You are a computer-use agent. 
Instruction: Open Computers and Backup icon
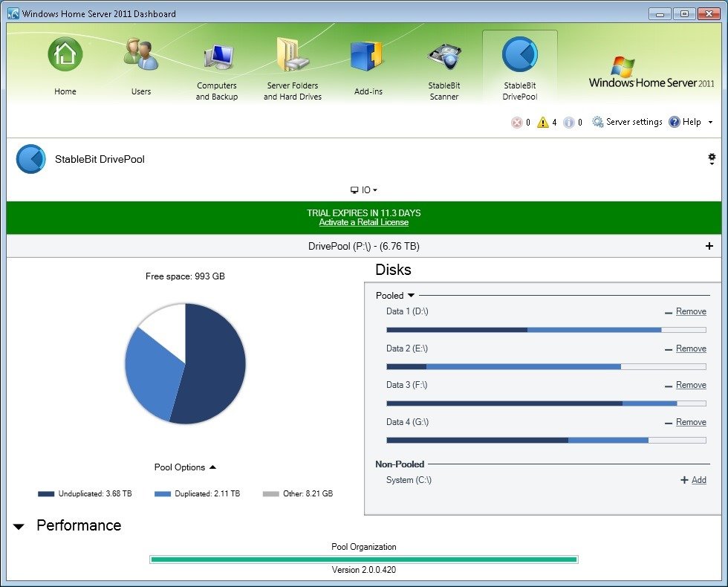tap(217, 56)
